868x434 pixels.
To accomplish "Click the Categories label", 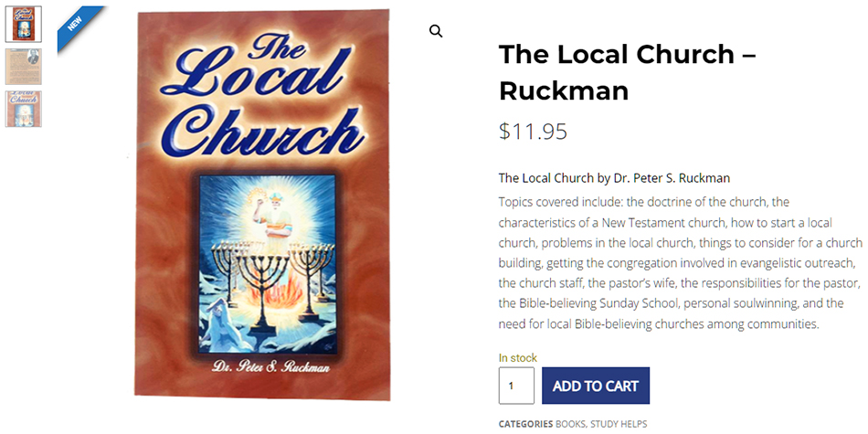I will tap(525, 424).
